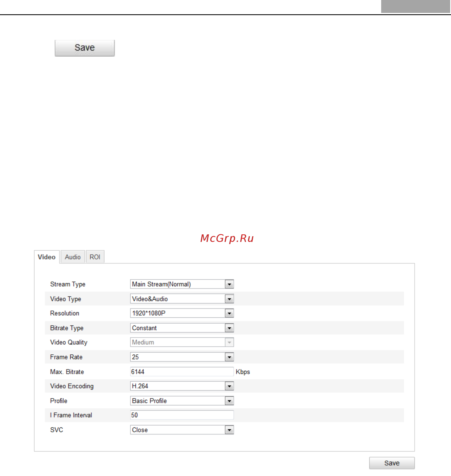Expand the Resolution dropdown
The image size is (451, 476).
[182, 313]
